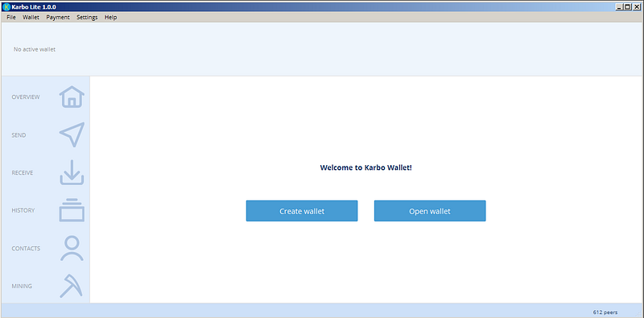Image resolution: width=644 pixels, height=318 pixels.
Task: Select the HISTORY sidebar label
Action: click(23, 210)
